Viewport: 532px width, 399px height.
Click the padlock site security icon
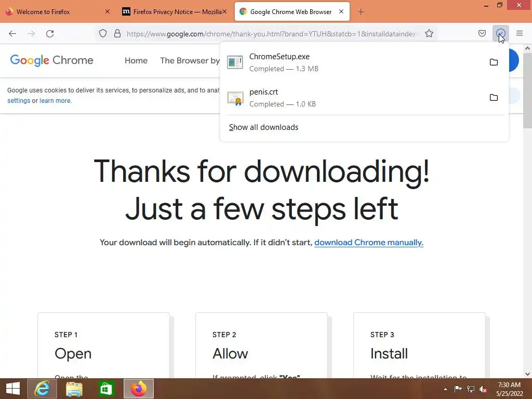(x=117, y=33)
